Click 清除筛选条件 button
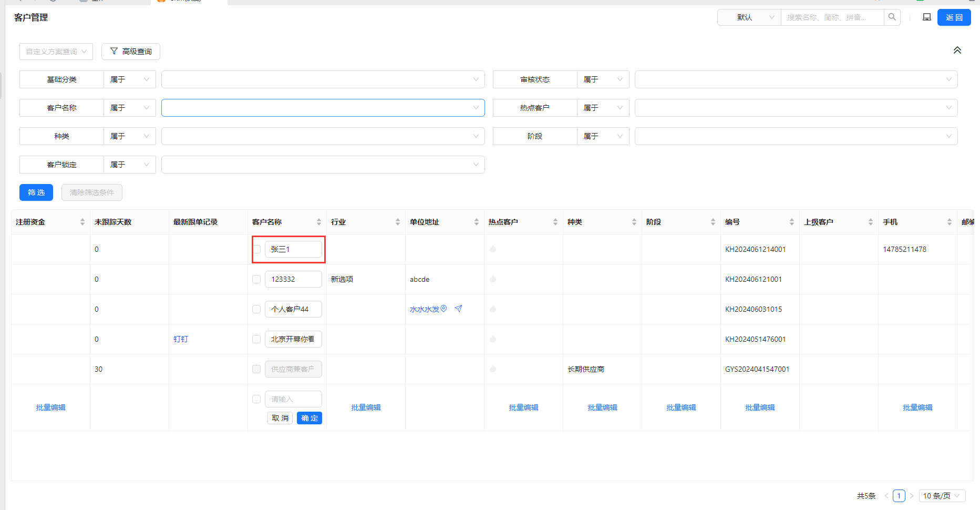This screenshot has height=510, width=980. [92, 192]
